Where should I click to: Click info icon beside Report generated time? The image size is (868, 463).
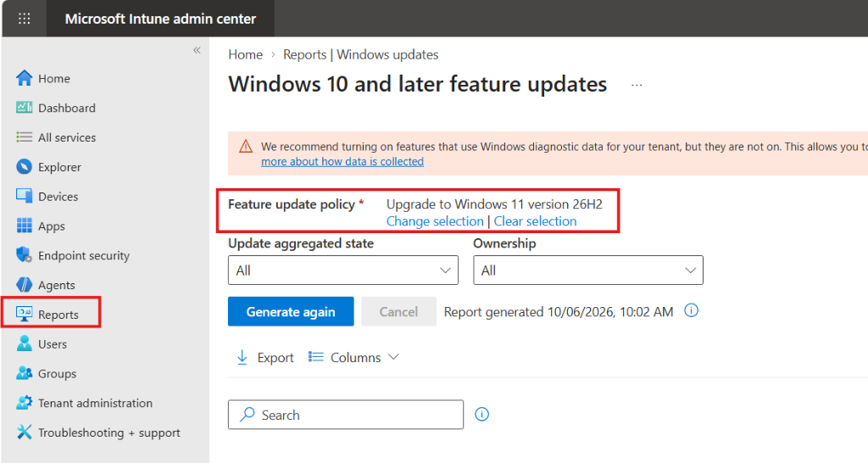[691, 310]
